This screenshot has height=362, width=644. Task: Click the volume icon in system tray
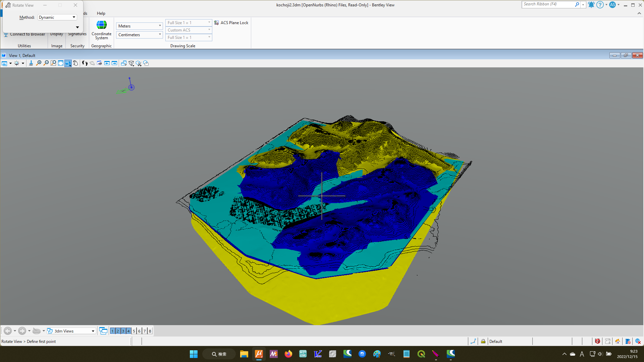coord(600,354)
